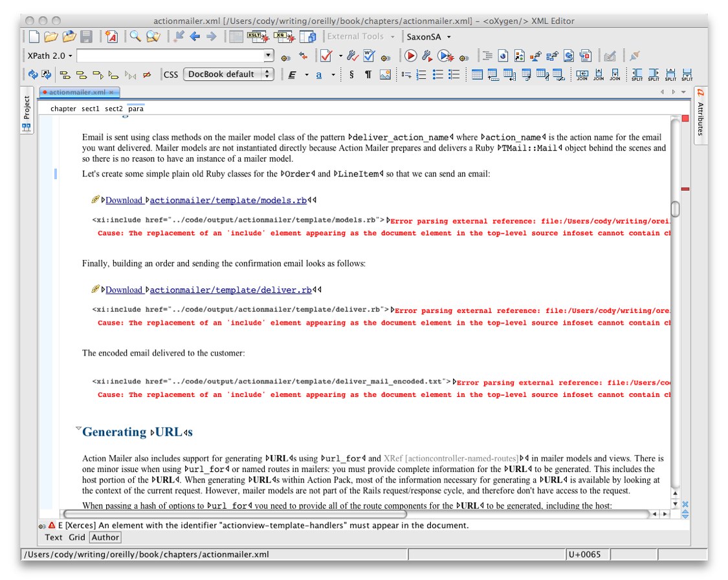
Task: Open the link type dropdown arrow
Action: click(x=333, y=74)
